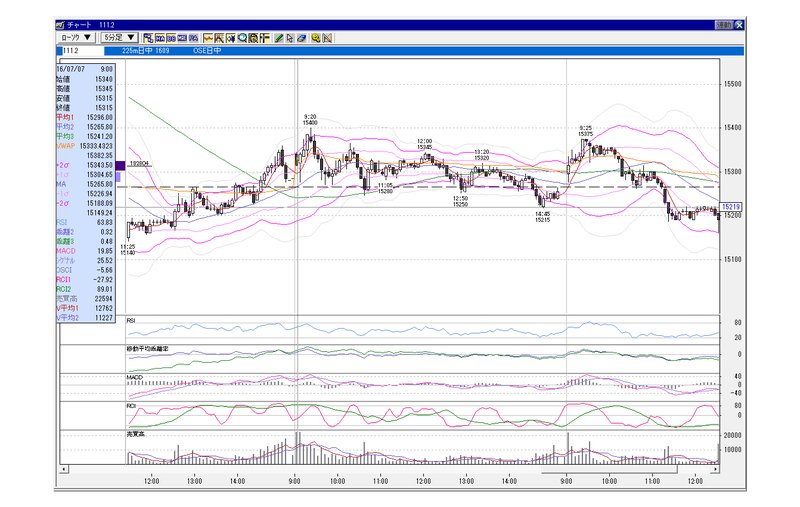Viewport: 800px width, 507px height.
Task: Click the left arrow of horizontal scrollbar
Action: 64,469
